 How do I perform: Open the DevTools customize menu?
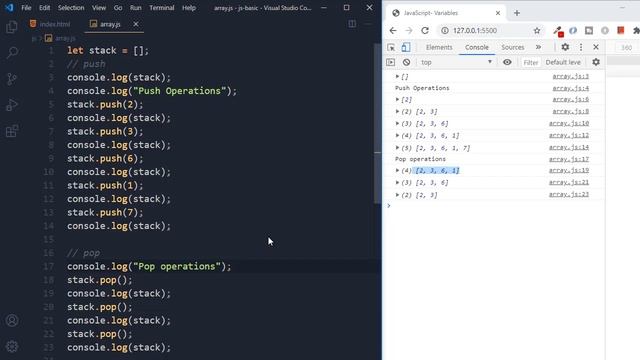pos(581,47)
